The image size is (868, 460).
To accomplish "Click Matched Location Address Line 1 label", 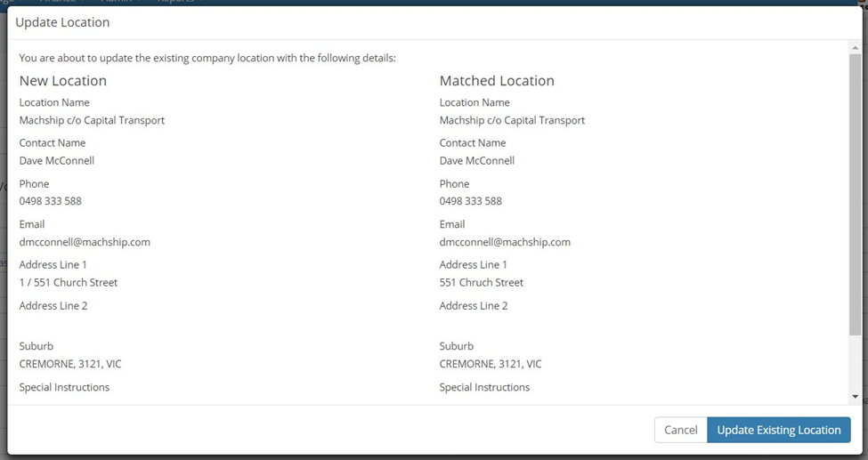I will [474, 264].
